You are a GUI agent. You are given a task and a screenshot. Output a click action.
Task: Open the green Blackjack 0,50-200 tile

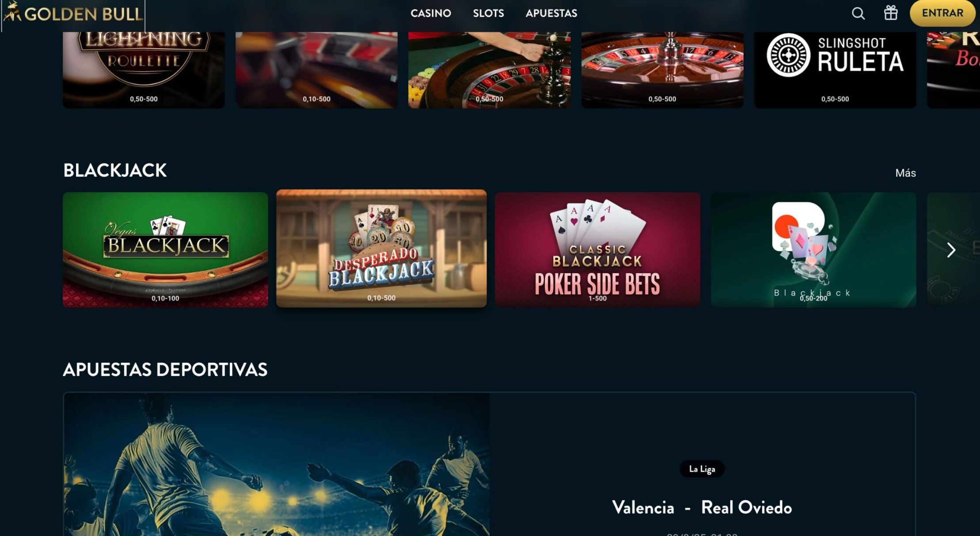coord(813,249)
